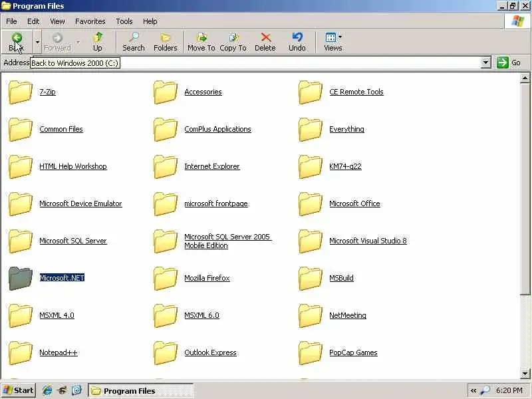Viewport: 532px width, 399px height.
Task: Select the HTML Help Workshop folder icon
Action: click(x=21, y=167)
